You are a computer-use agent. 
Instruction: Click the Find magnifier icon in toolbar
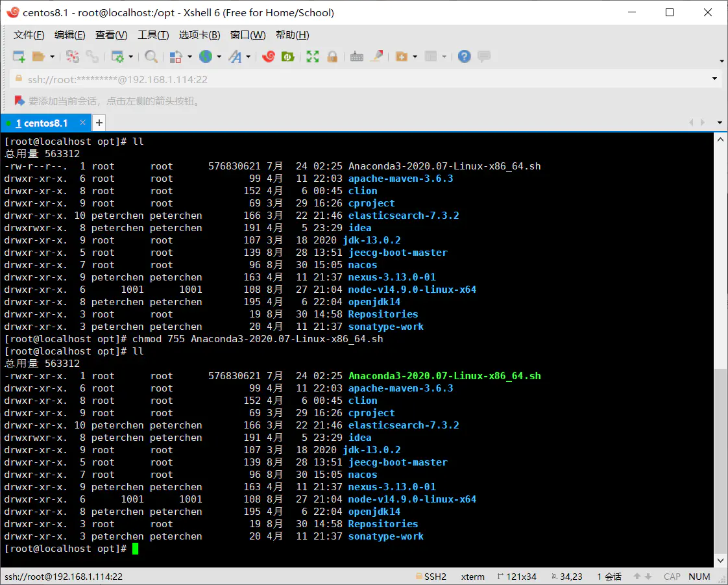click(x=151, y=57)
